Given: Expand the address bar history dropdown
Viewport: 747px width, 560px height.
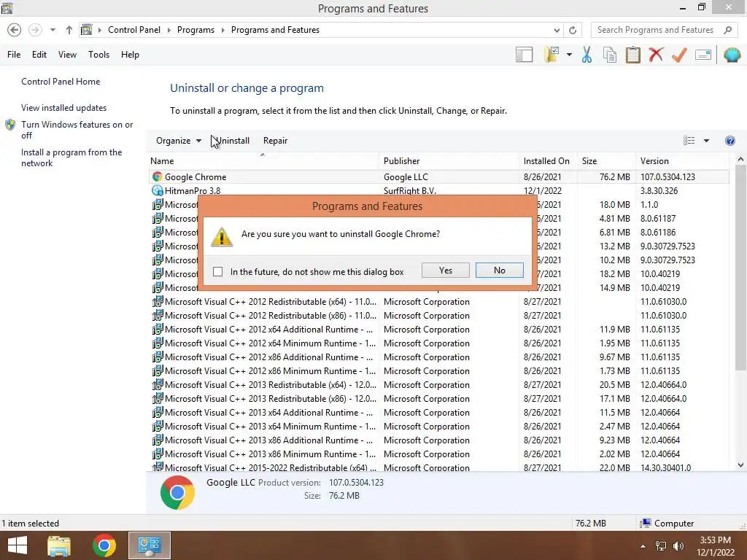Looking at the screenshot, I should tap(557, 30).
